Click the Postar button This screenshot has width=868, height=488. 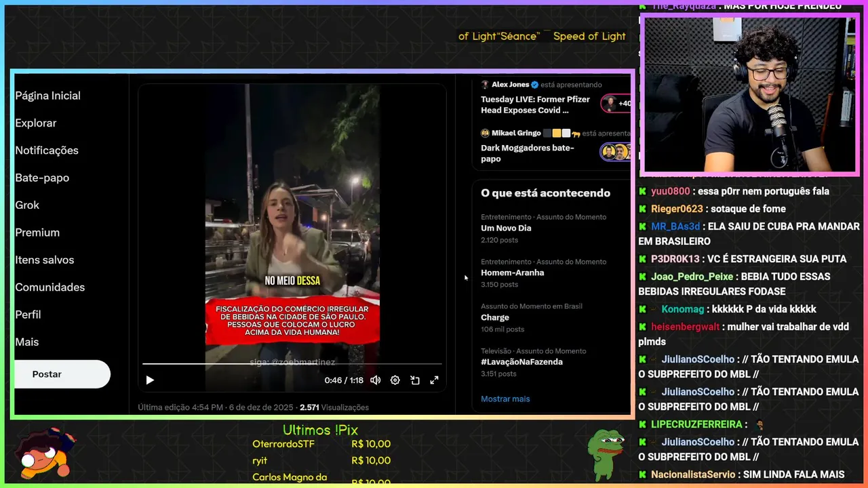pos(62,374)
